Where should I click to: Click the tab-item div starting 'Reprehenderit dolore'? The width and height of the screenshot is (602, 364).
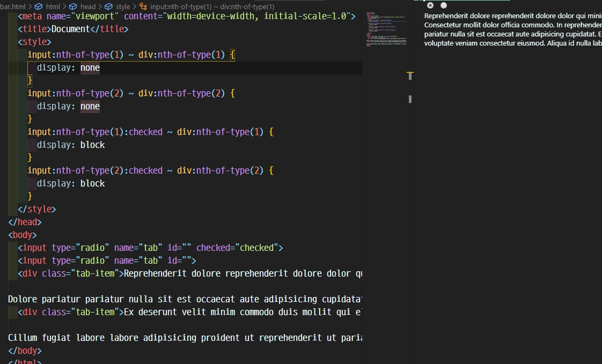[x=189, y=273]
